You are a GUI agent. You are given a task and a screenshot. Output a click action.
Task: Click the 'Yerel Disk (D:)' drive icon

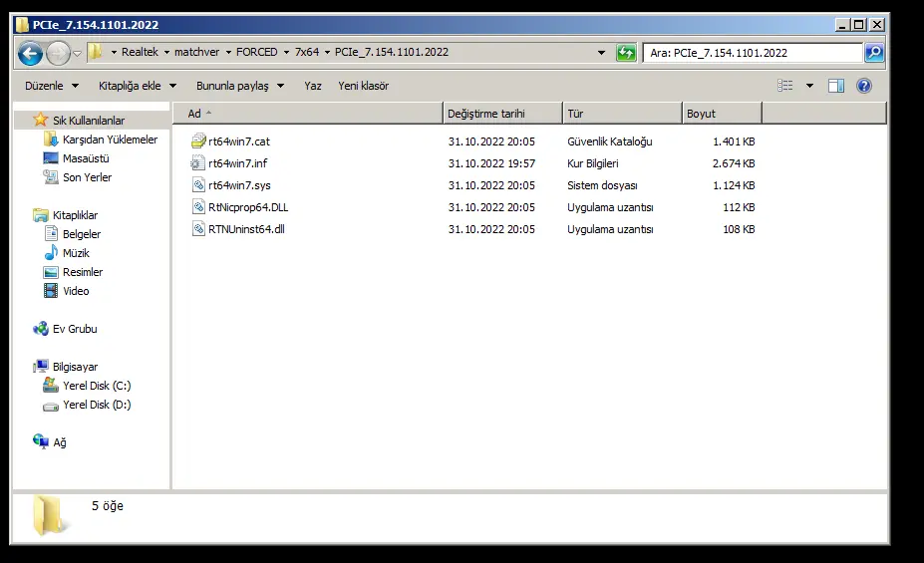(51, 406)
